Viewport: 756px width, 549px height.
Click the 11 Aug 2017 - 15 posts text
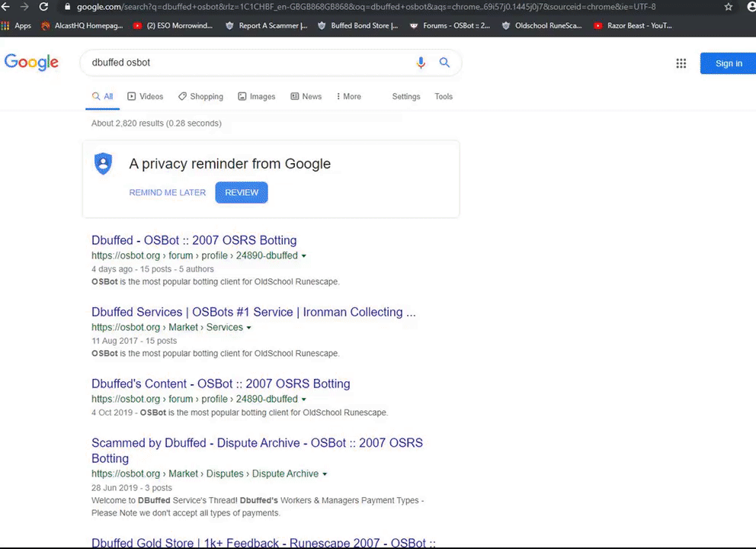[x=134, y=341]
